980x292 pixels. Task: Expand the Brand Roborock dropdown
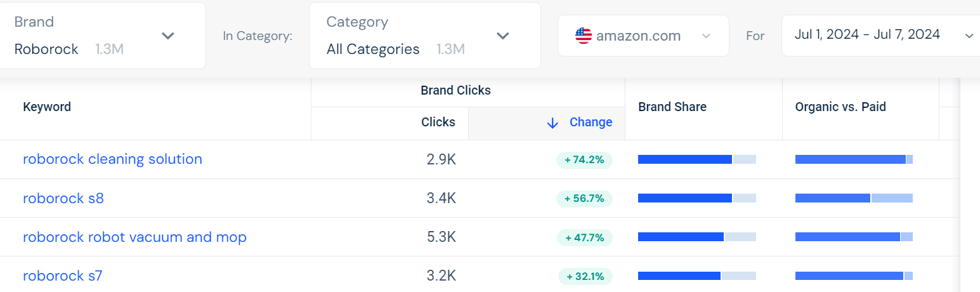(x=167, y=36)
